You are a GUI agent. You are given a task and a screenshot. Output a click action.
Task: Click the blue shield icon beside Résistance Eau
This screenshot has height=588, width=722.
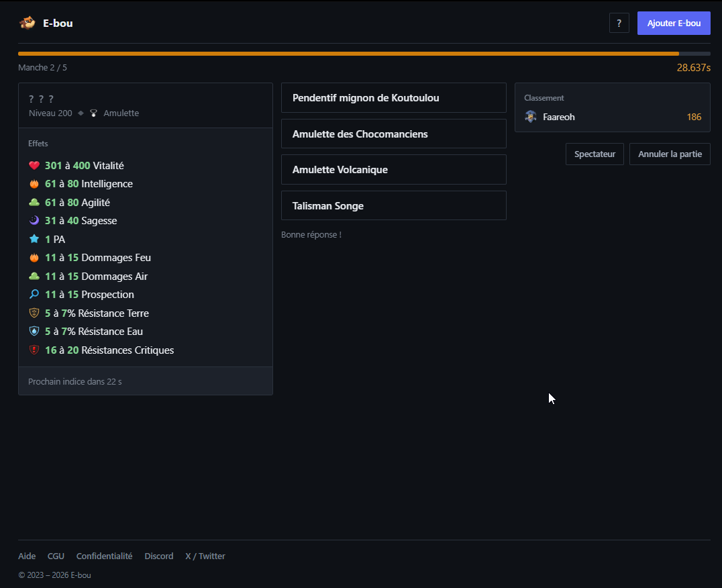point(34,332)
